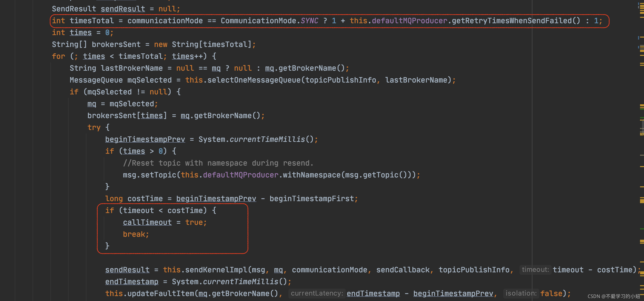Click 'mq = mqSelected;' assignment line

123,104
